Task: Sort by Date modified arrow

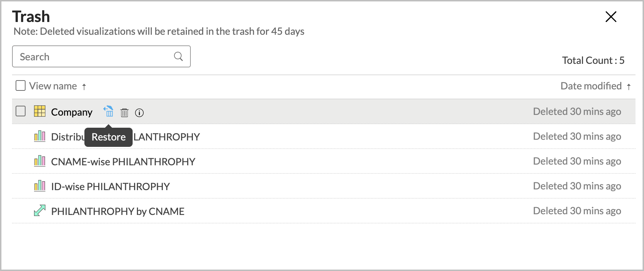Action: pos(628,87)
